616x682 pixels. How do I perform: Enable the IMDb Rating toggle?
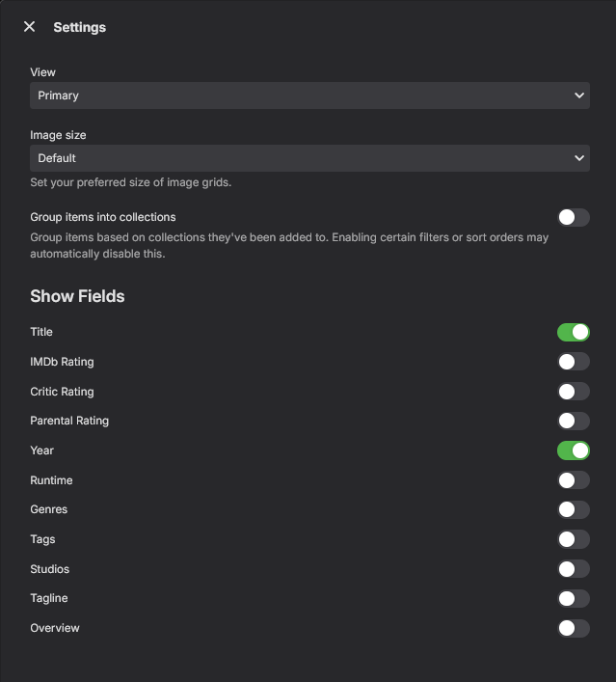click(x=573, y=362)
